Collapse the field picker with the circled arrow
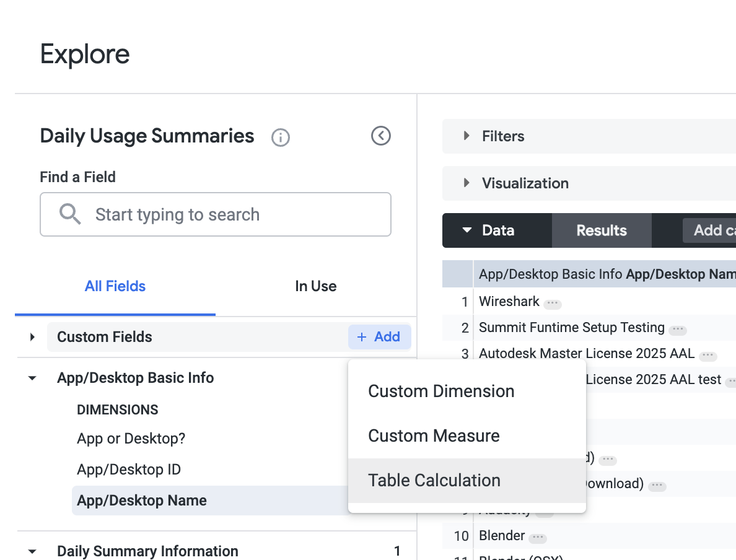The height and width of the screenshot is (560, 736). tap(380, 136)
